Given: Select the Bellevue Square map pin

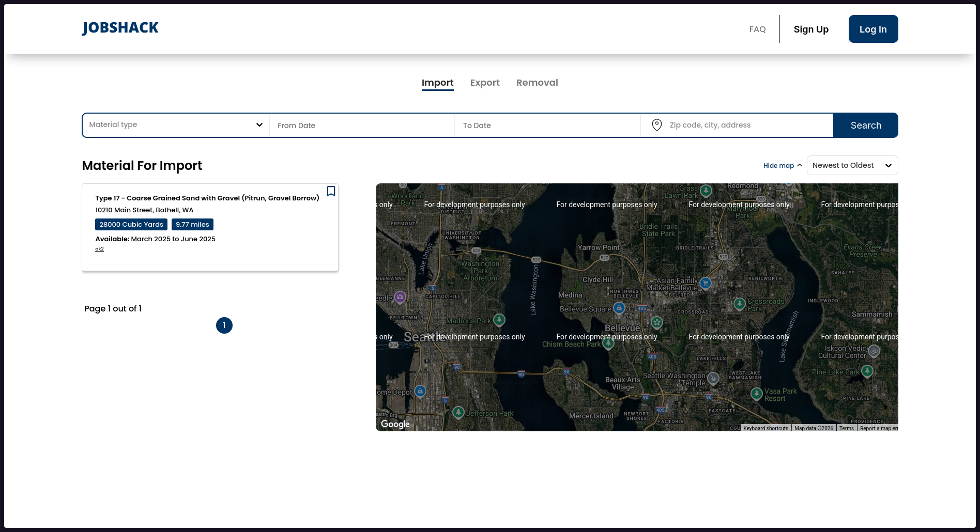Looking at the screenshot, I should [x=619, y=308].
